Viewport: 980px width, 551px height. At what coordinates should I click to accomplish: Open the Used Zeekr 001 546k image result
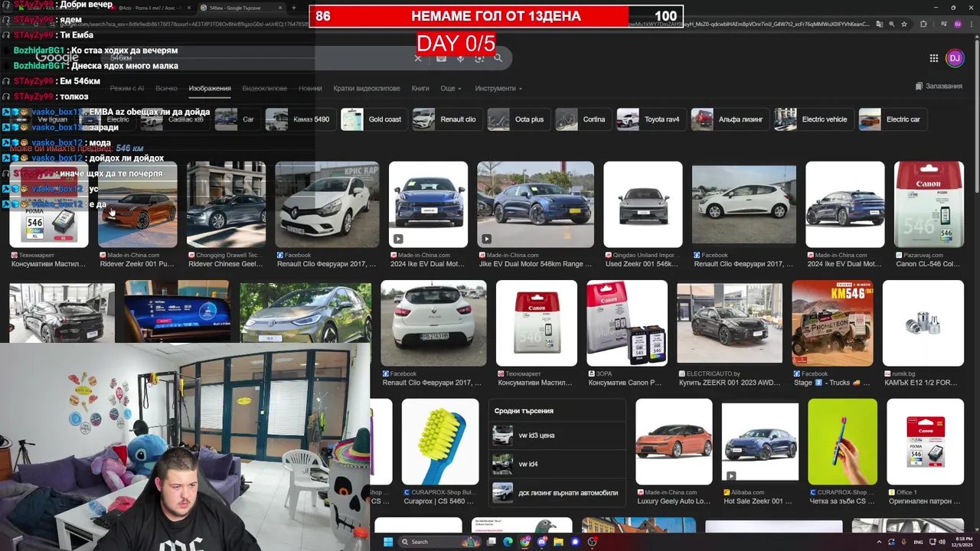(x=642, y=204)
